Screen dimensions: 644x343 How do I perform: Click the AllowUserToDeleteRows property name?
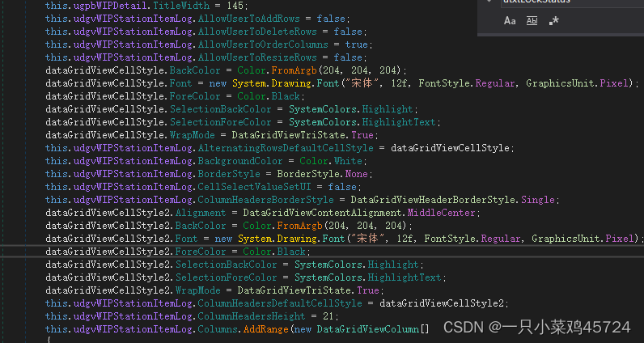pyautogui.click(x=257, y=32)
